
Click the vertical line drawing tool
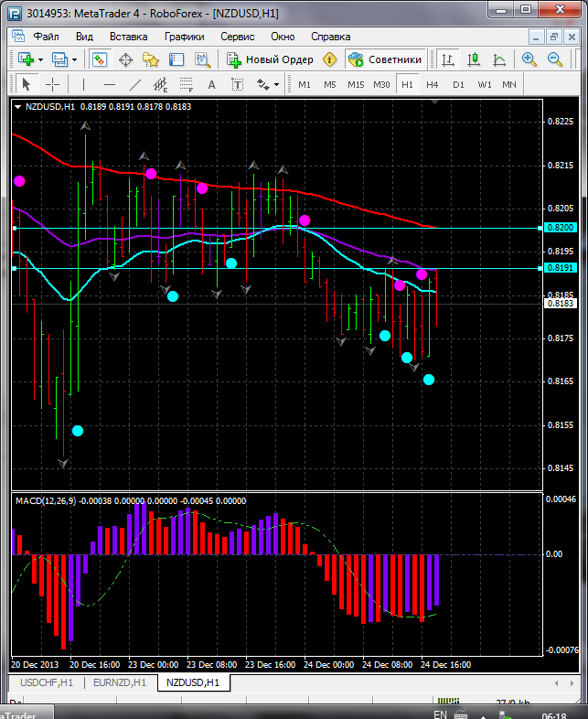tap(83, 84)
